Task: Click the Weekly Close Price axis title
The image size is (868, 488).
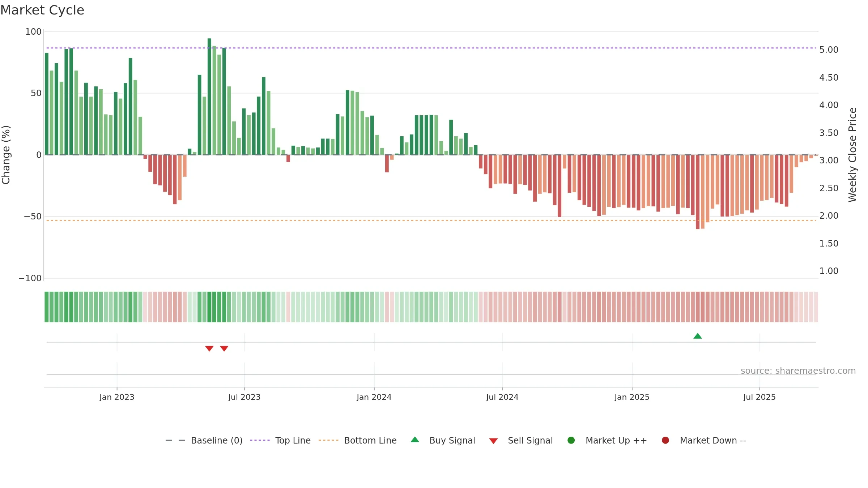Action: click(852, 155)
